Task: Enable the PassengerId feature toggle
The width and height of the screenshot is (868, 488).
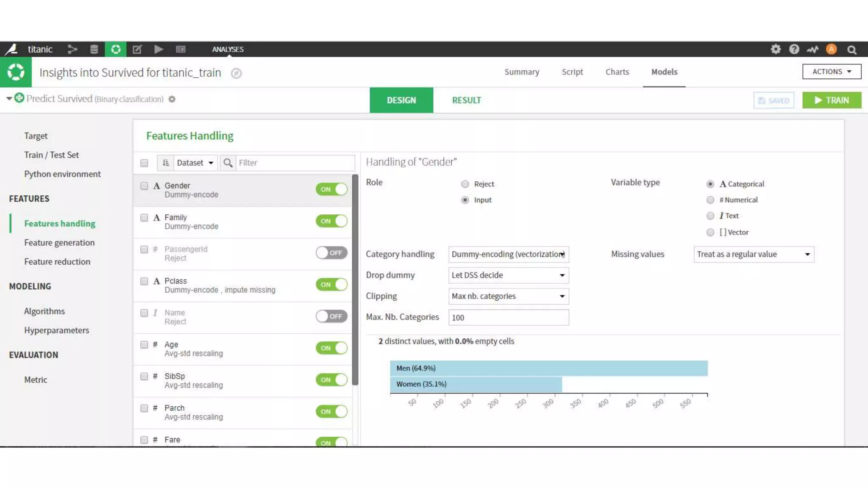Action: [x=331, y=252]
